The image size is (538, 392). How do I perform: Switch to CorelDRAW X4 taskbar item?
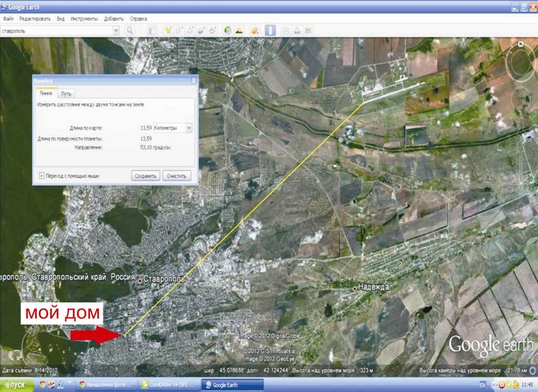[168, 385]
